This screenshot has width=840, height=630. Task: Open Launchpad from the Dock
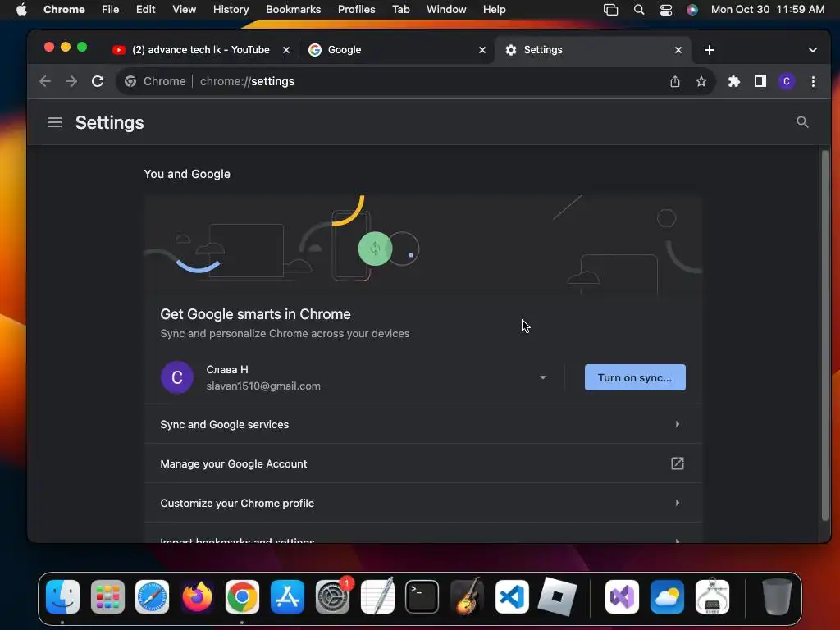pyautogui.click(x=107, y=596)
